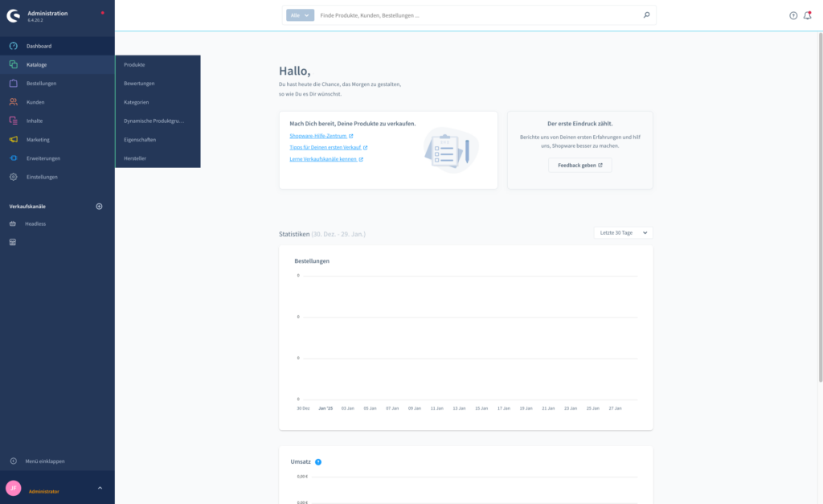Click the Statistiken heading text
The width and height of the screenshot is (823, 504).
294,234
